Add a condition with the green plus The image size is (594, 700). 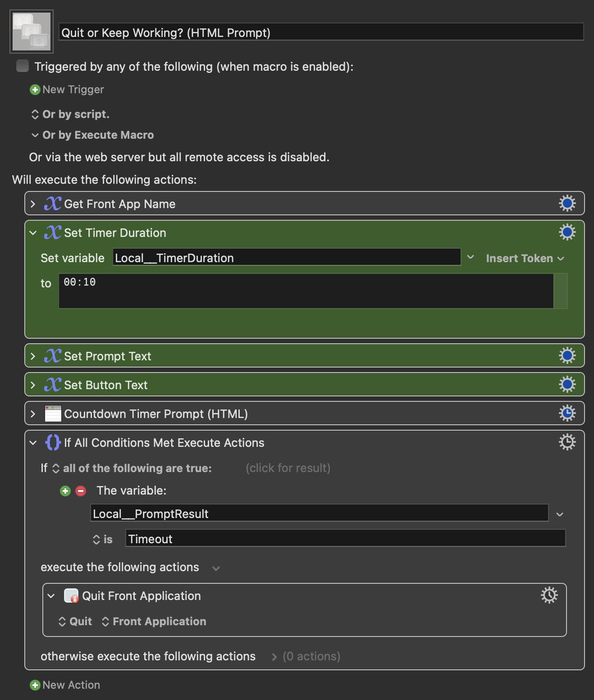coord(65,491)
